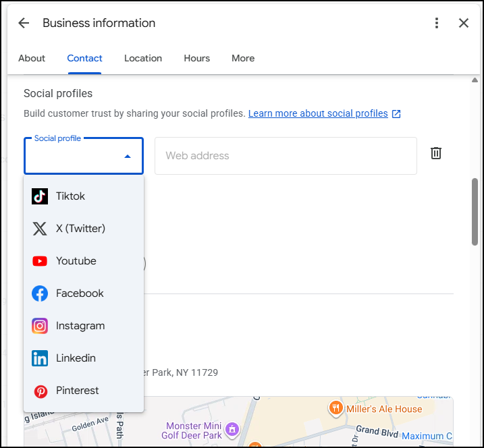Viewport: 484px width, 448px height.
Task: Click Monster Mini Golf map pin
Action: (x=232, y=430)
